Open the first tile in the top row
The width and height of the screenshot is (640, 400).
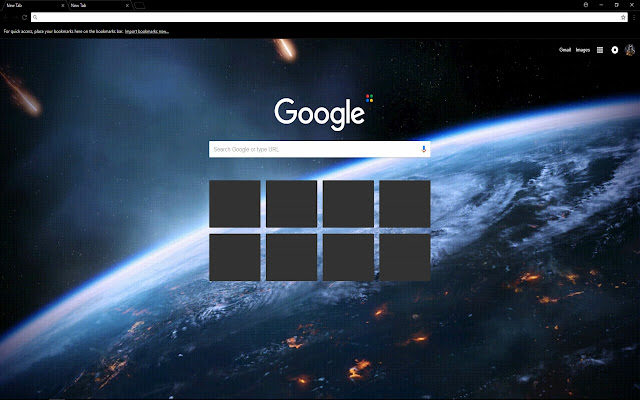click(235, 204)
